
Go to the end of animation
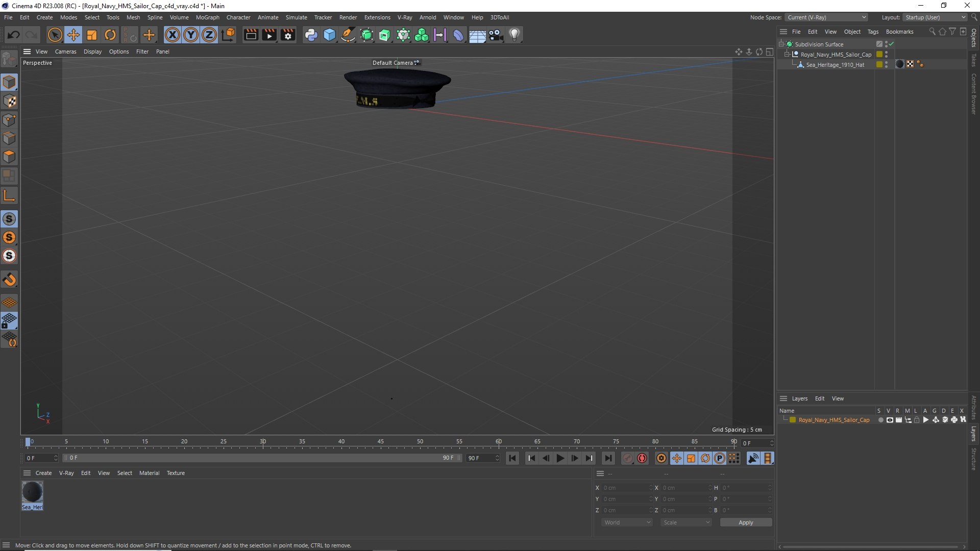608,458
